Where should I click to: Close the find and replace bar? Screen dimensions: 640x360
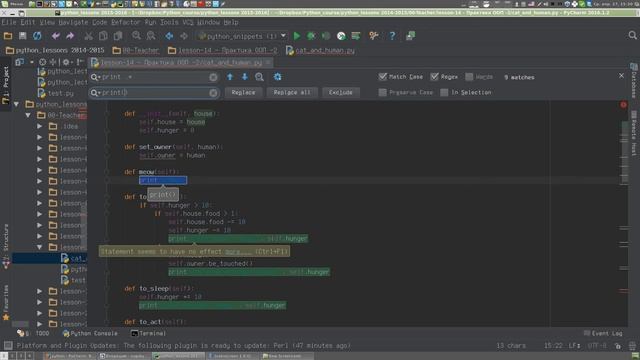(x=621, y=76)
